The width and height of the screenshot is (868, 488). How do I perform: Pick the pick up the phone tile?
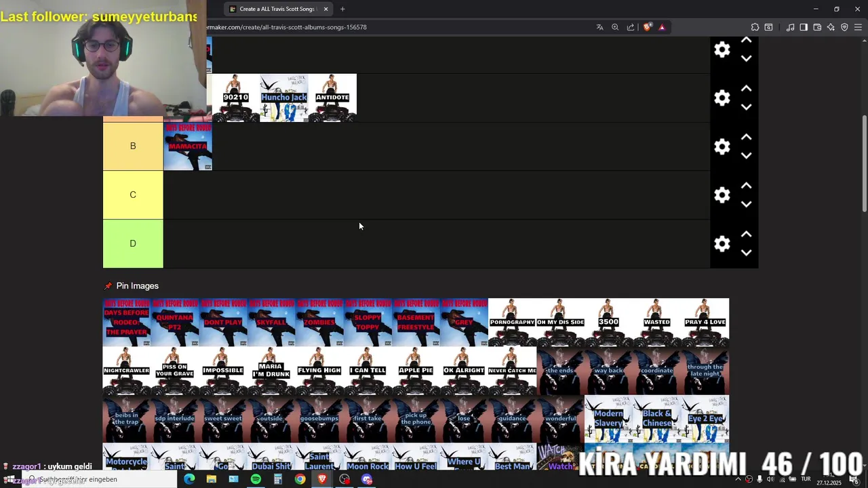[x=416, y=419]
